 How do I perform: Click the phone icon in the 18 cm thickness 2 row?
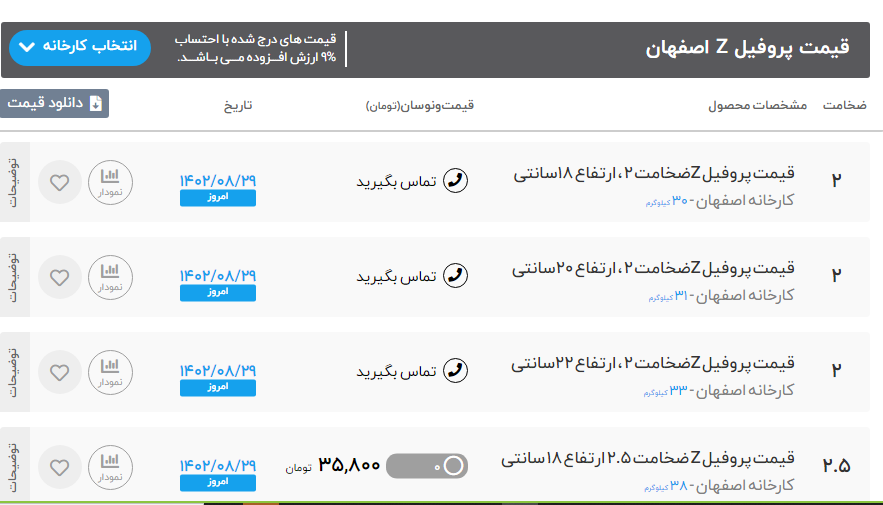[455, 181]
